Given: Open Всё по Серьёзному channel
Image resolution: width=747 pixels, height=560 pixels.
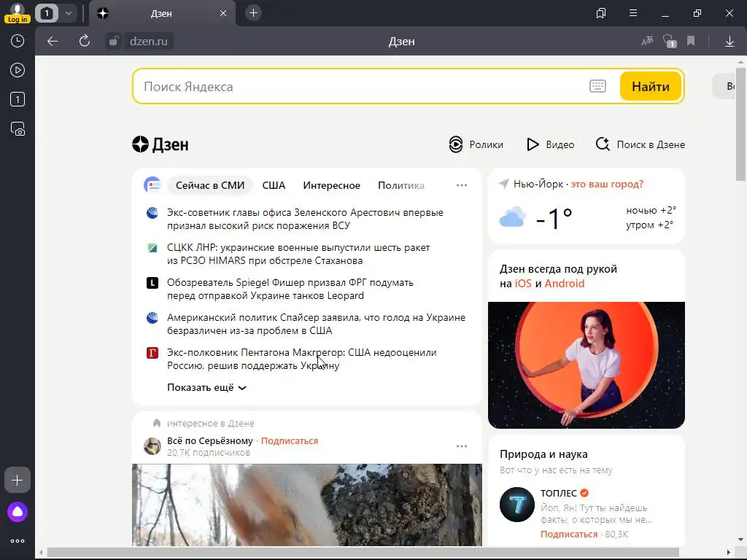Looking at the screenshot, I should pyautogui.click(x=209, y=441).
